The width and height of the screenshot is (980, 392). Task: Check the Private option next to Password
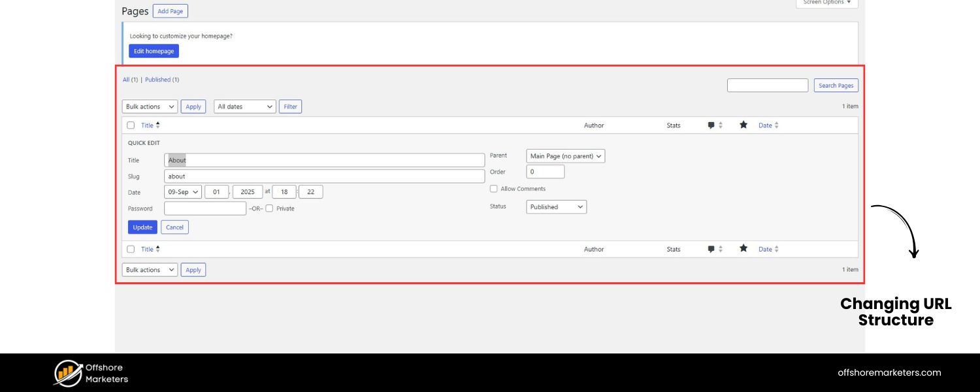(269, 208)
